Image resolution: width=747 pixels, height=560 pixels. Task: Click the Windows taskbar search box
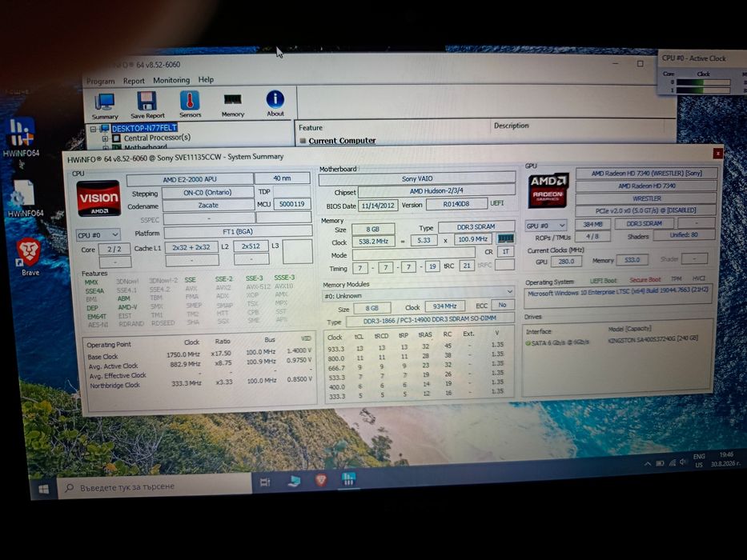155,486
